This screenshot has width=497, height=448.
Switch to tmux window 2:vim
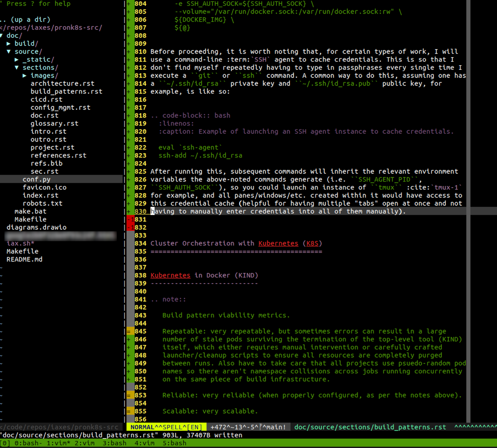coord(84,443)
